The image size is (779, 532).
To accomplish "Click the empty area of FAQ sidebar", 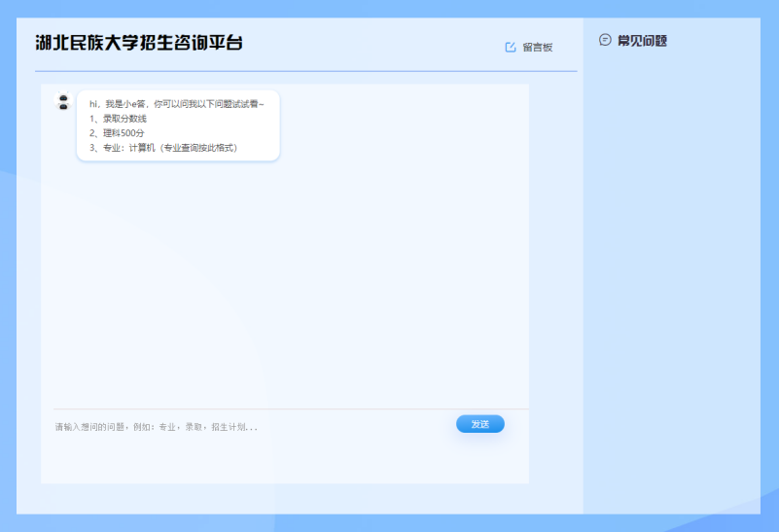I will pos(671,292).
